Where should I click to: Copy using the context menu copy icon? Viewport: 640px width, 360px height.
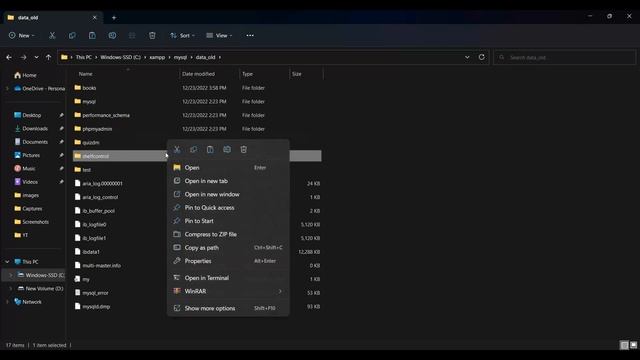pyautogui.click(x=193, y=149)
